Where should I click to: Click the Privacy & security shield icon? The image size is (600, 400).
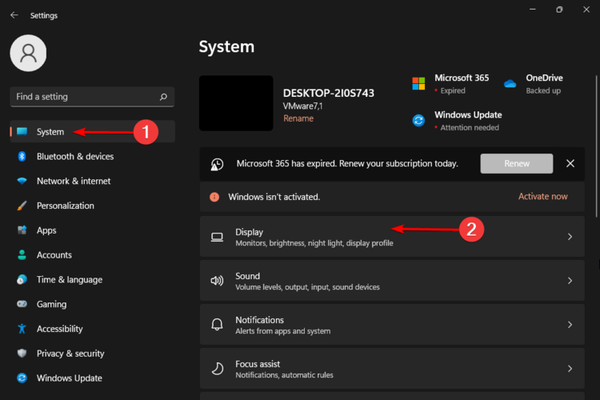tap(22, 353)
